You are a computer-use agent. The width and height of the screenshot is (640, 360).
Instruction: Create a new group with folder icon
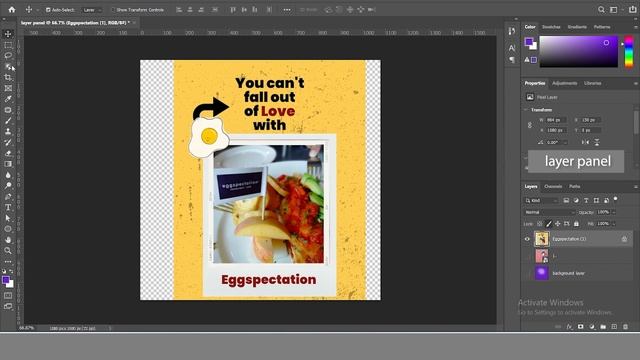tap(603, 327)
